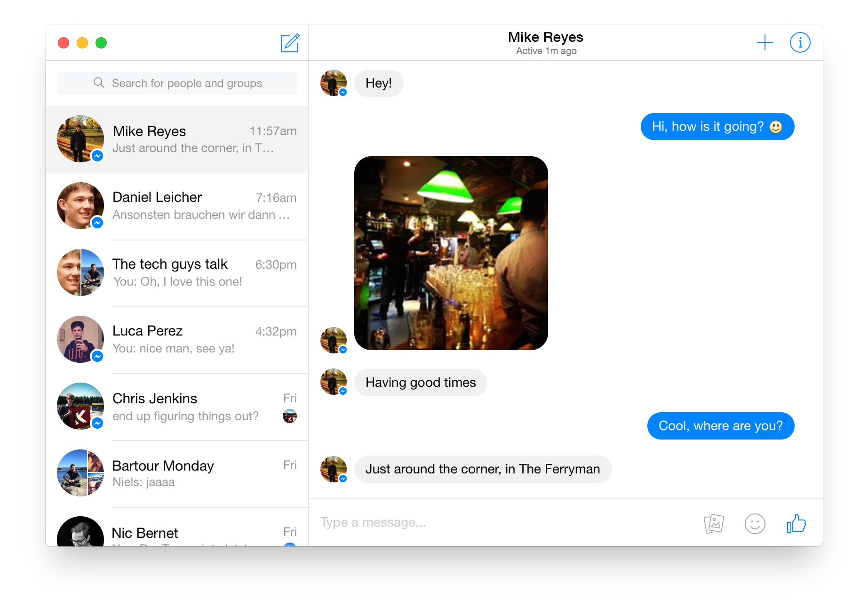This screenshot has width=868, height=616.
Task: Click You: Oh, I love this one! preview
Action: click(x=177, y=281)
